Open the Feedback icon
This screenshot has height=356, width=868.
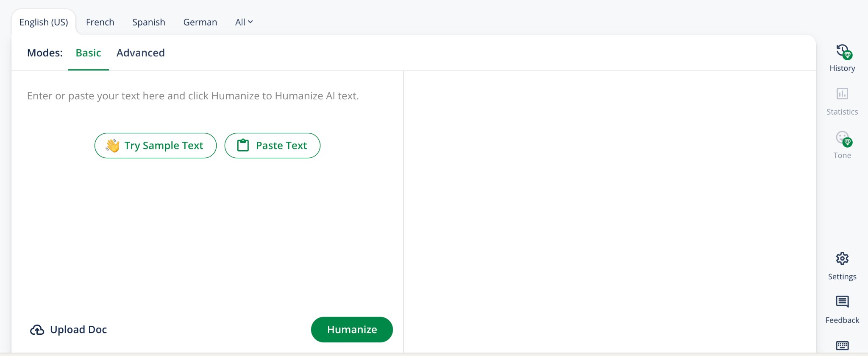[842, 302]
